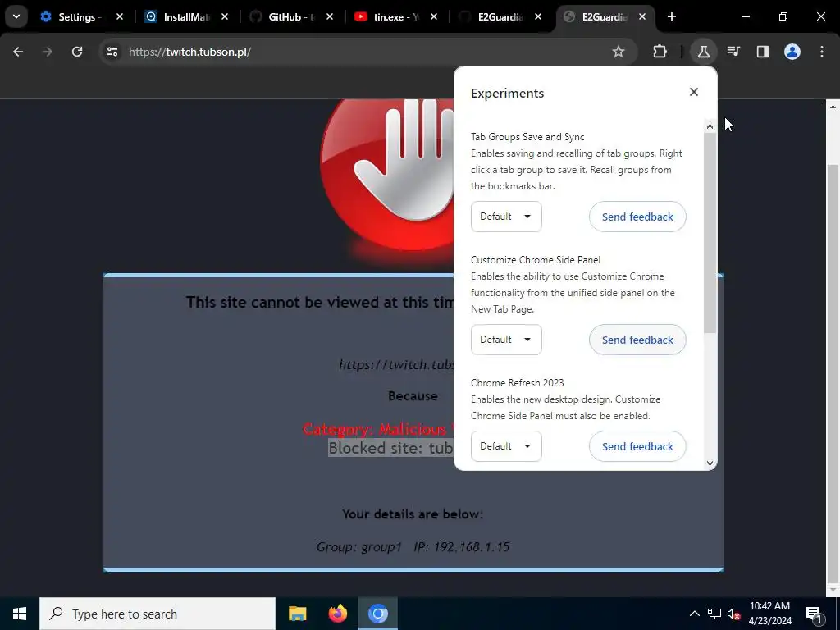Close the Settings tab
Image resolution: width=840 pixels, height=630 pixels.
point(120,17)
